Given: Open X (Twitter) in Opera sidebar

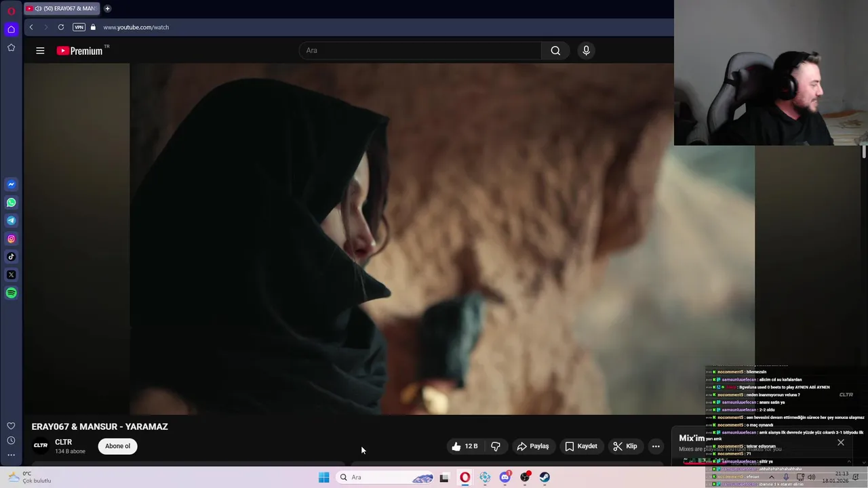Looking at the screenshot, I should tap(11, 274).
